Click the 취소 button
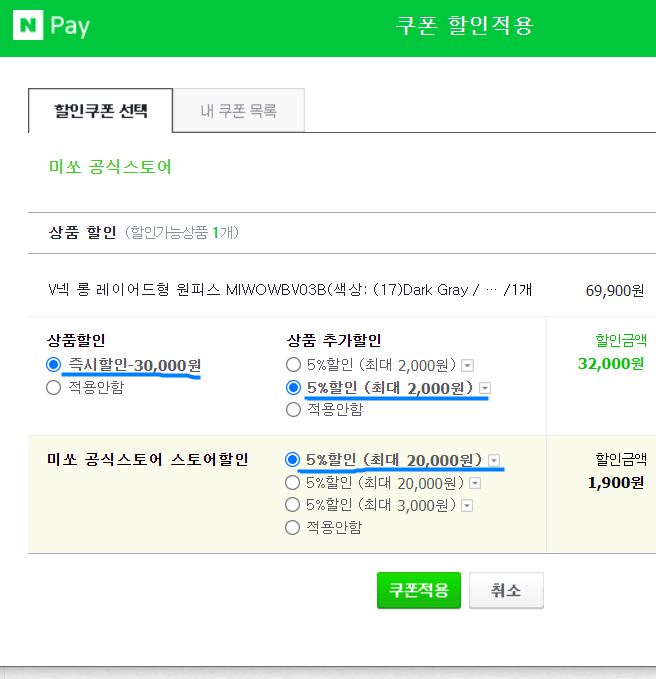656x679 pixels. pyautogui.click(x=506, y=590)
